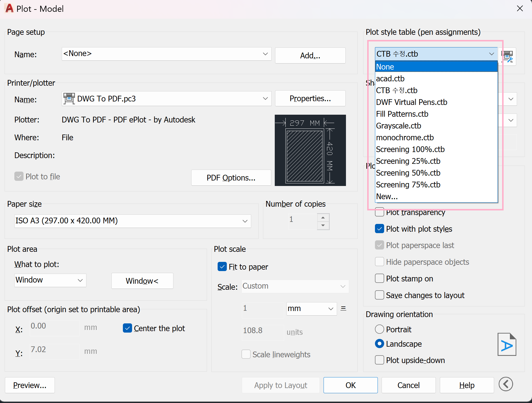Select Grayscale.ctb plot style

436,126
